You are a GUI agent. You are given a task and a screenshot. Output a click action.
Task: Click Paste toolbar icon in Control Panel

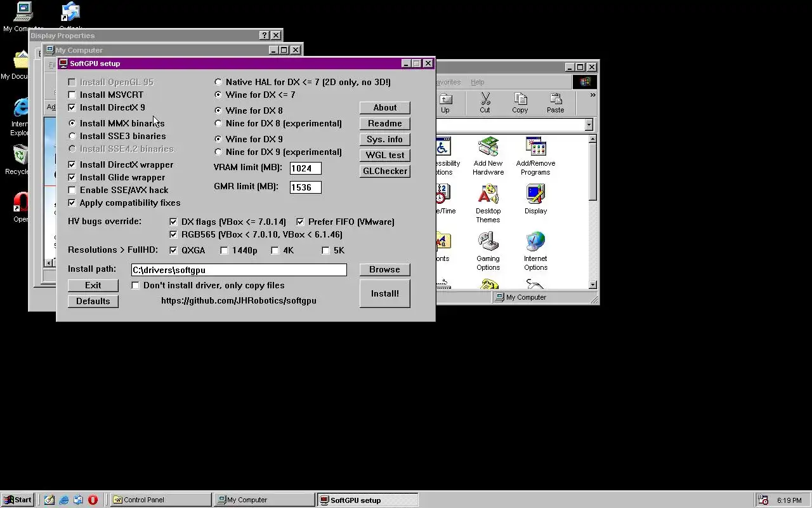(556, 103)
